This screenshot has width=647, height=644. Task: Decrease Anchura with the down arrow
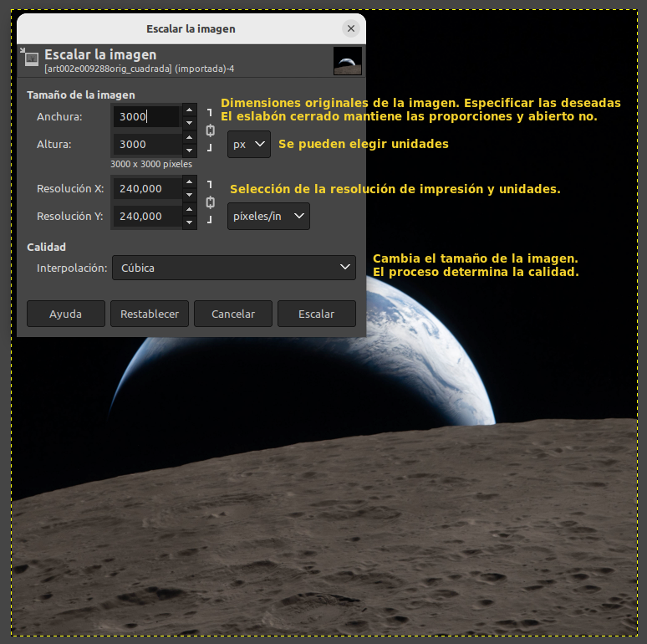coord(190,123)
